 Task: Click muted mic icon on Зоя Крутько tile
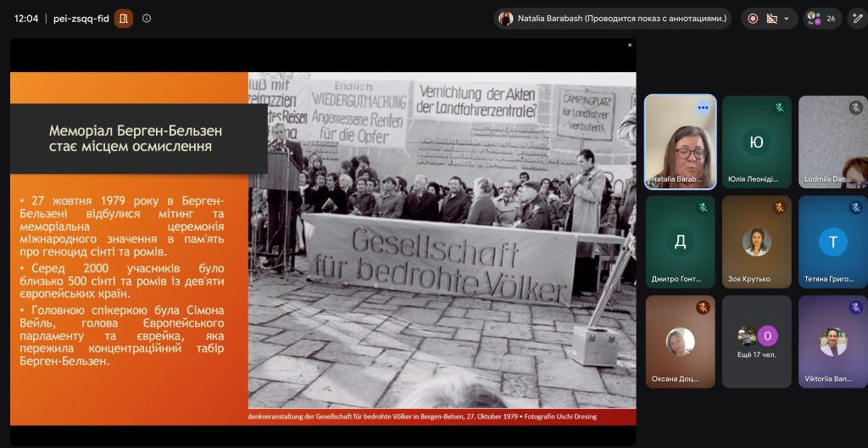[780, 207]
